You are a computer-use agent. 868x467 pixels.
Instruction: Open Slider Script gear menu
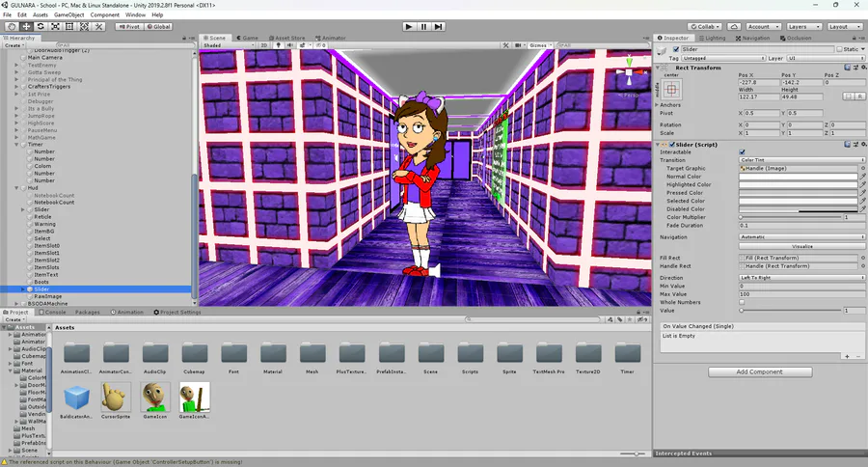863,145
